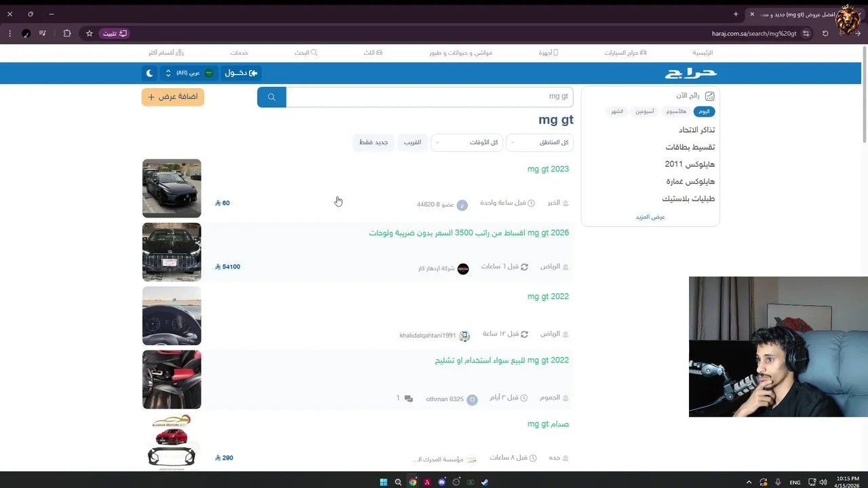The image size is (868, 488).
Task: Open the browser profile avatar
Action: (26, 33)
